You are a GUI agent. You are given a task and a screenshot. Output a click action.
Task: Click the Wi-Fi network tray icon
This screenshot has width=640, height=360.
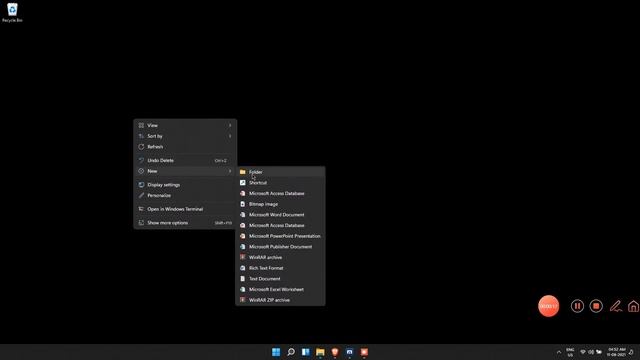tap(583, 352)
